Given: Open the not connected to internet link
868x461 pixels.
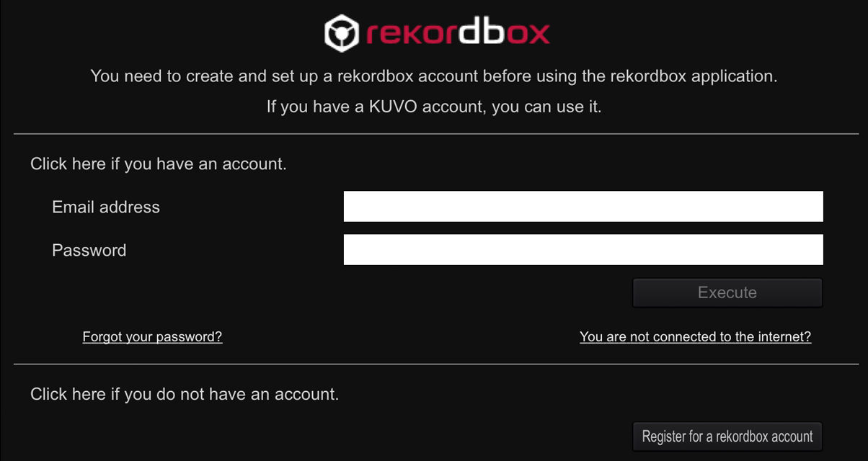Looking at the screenshot, I should coord(696,337).
